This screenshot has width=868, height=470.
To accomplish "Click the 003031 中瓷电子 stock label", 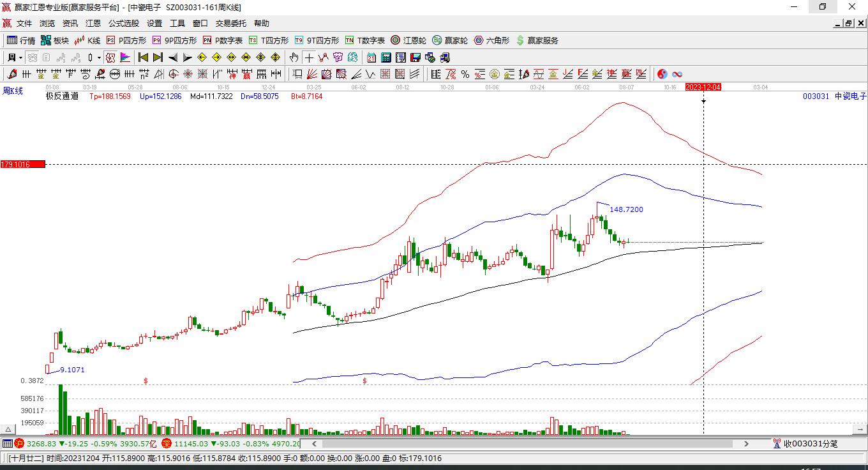I will pos(834,96).
